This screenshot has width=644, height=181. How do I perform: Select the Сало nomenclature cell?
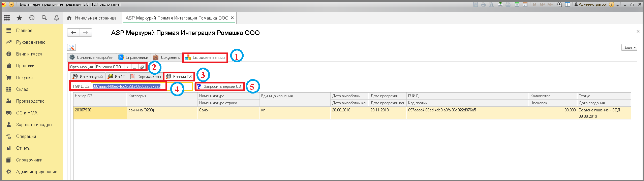tap(228, 110)
